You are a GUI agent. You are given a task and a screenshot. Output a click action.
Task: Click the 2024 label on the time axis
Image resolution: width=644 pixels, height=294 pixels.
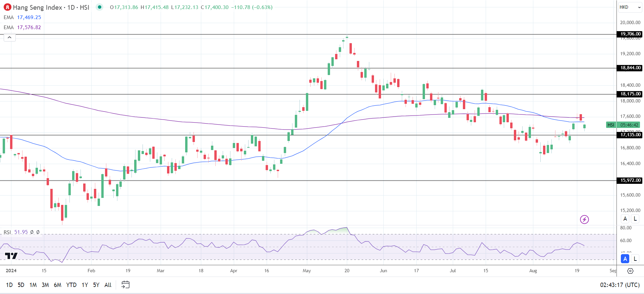[x=11, y=271]
